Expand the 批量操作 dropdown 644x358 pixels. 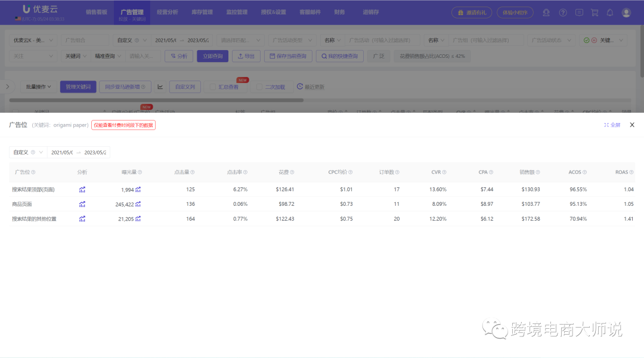[39, 87]
